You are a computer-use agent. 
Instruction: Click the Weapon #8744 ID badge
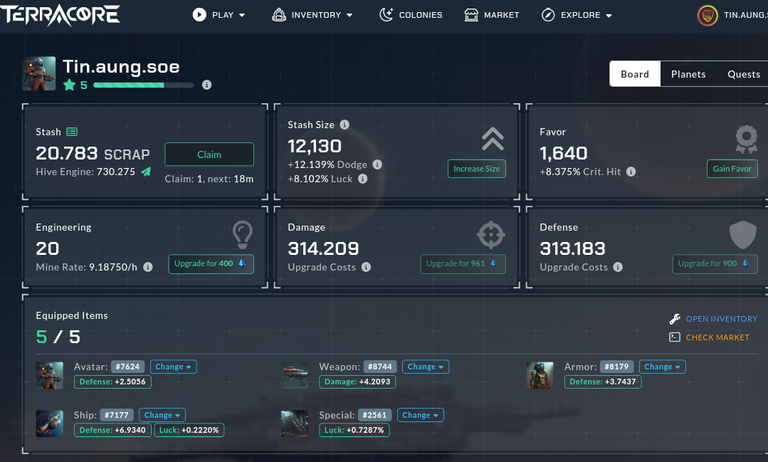pyautogui.click(x=380, y=366)
